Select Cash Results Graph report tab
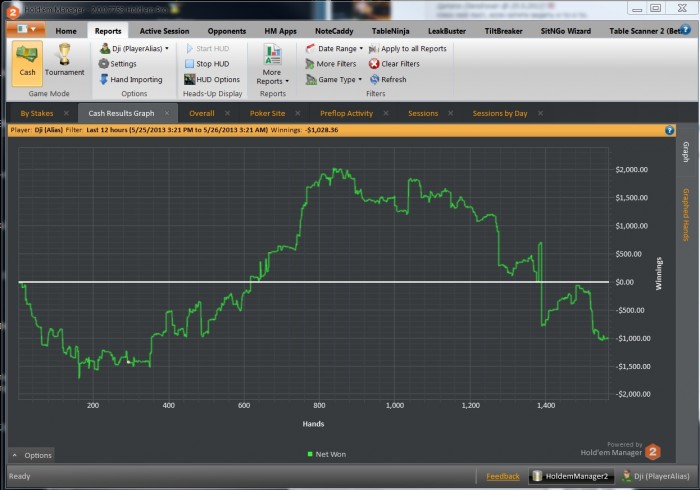Image resolution: width=700 pixels, height=490 pixels. click(x=121, y=113)
